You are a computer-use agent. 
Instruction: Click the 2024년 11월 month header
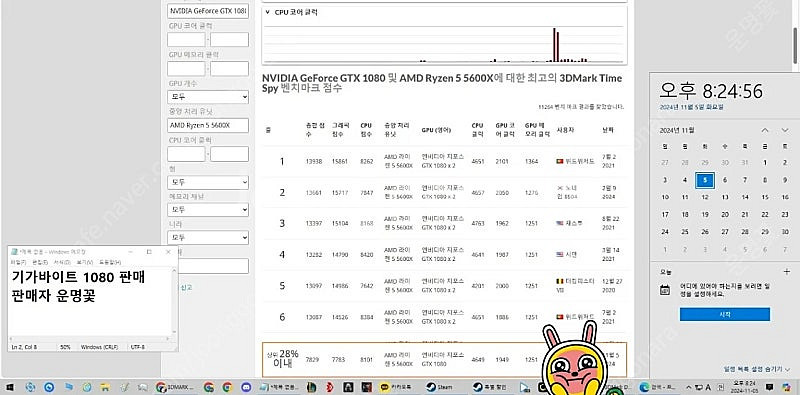tap(677, 130)
